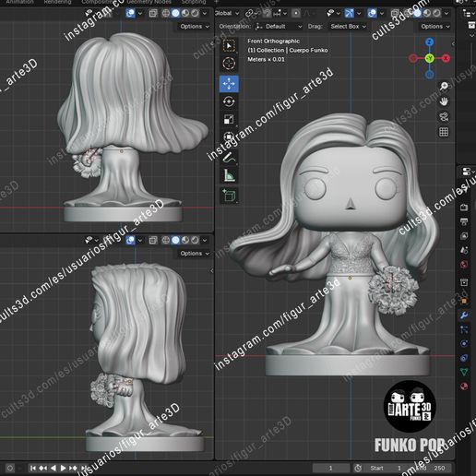The image size is (476, 476).
Task: Open object visibility eye dropdown in front viewport
Action: click(x=333, y=13)
